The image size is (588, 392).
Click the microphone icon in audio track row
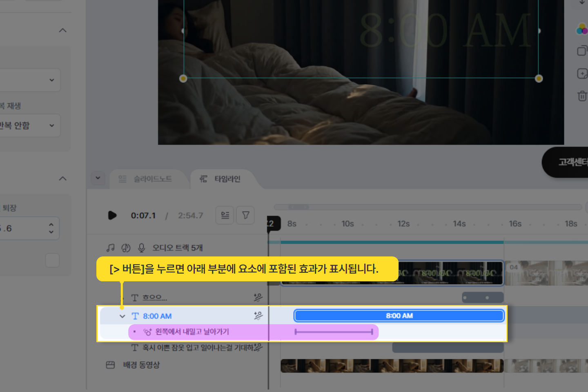pos(141,248)
